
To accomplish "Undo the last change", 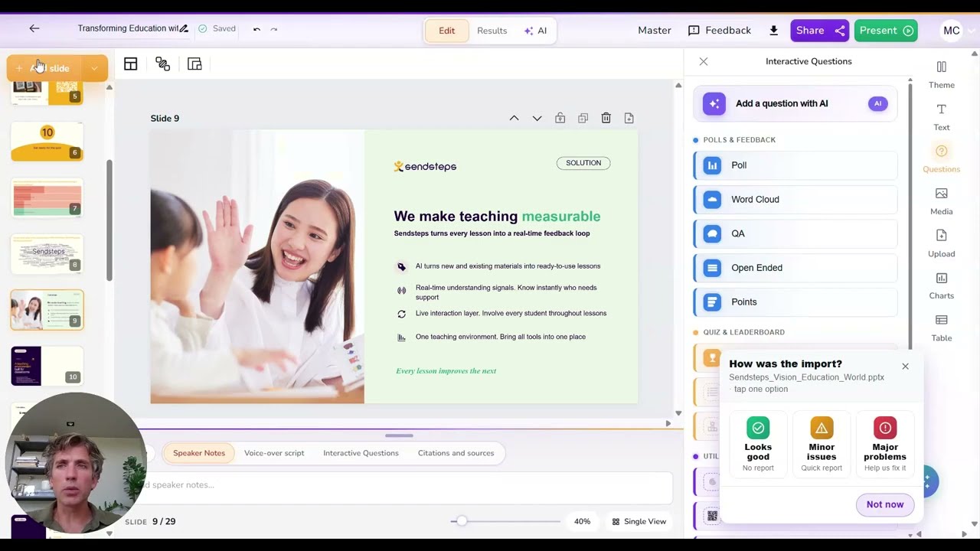I will coord(256,29).
